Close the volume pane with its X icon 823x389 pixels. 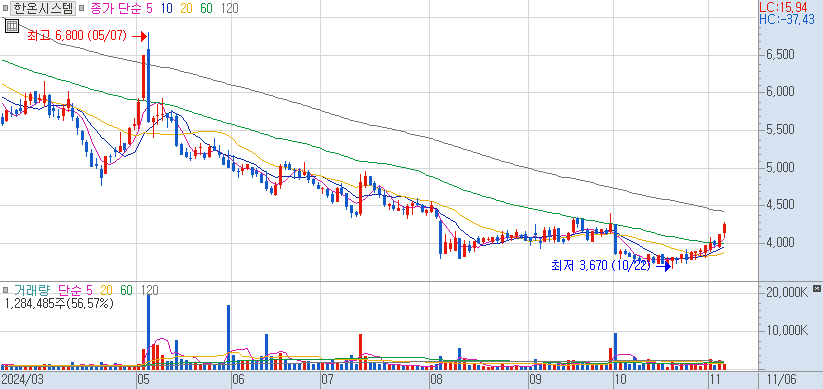816,288
